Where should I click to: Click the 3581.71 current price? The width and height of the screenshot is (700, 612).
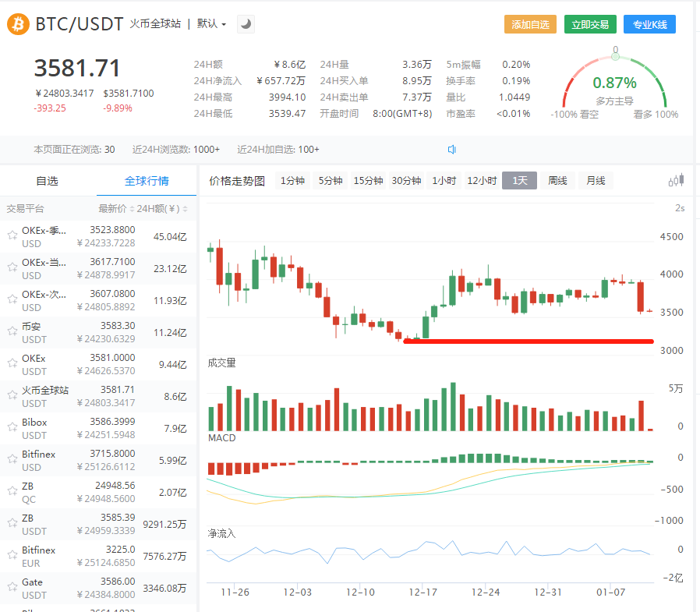(77, 69)
